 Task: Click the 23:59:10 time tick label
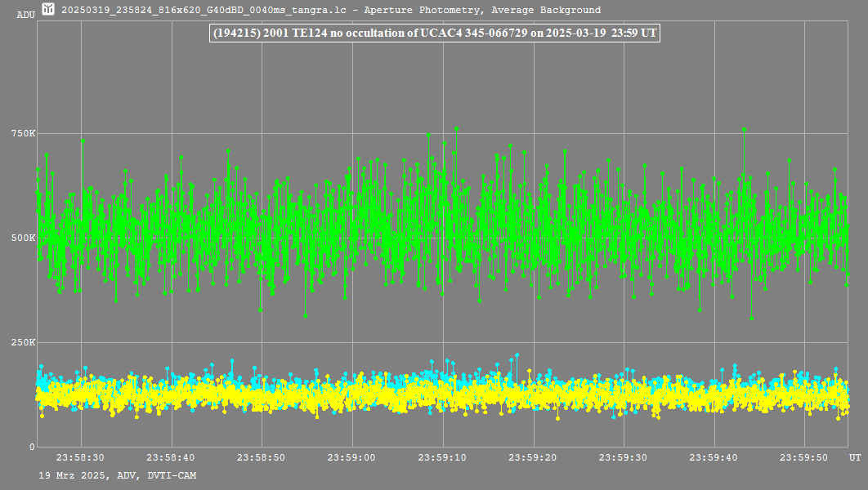[442, 458]
